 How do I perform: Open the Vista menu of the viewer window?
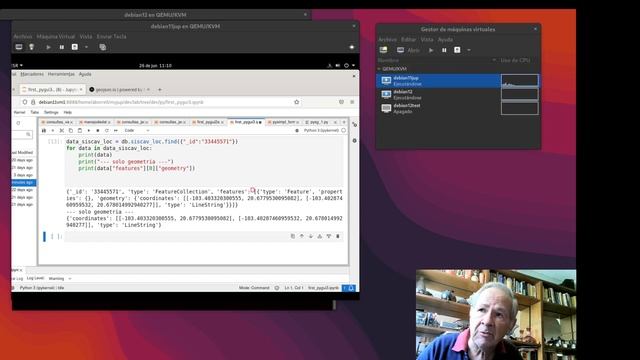(86, 36)
